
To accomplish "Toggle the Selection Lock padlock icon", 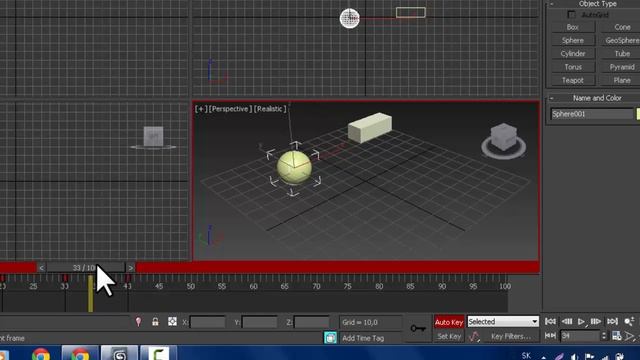I will [x=155, y=322].
